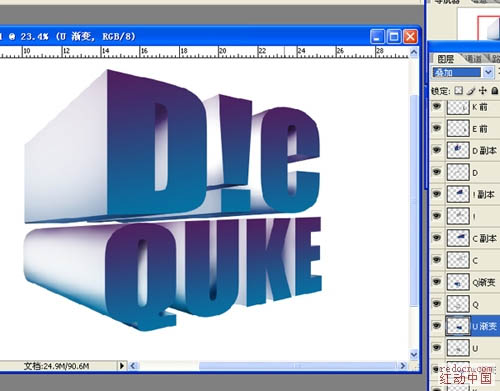500x391 pixels.
Task: Hide the K 前 layer
Action: tap(437, 107)
